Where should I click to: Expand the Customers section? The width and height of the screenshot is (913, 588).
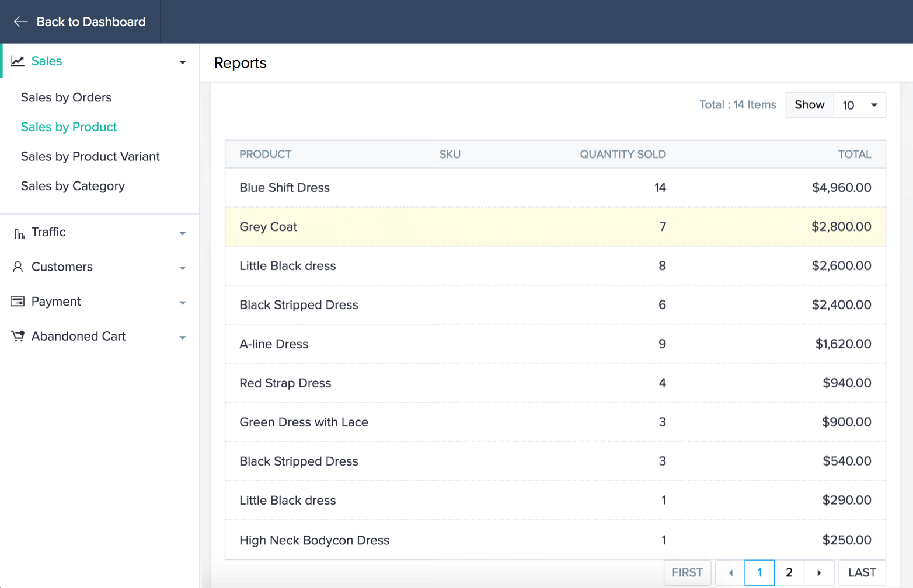[x=182, y=268]
